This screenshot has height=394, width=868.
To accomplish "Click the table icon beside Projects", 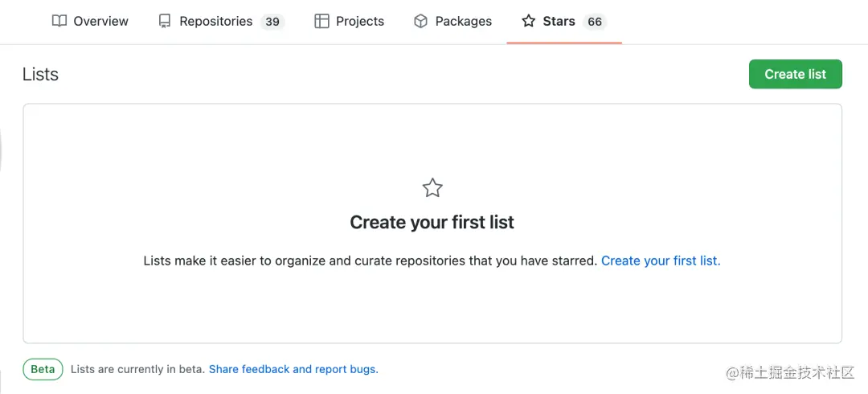I will (321, 21).
